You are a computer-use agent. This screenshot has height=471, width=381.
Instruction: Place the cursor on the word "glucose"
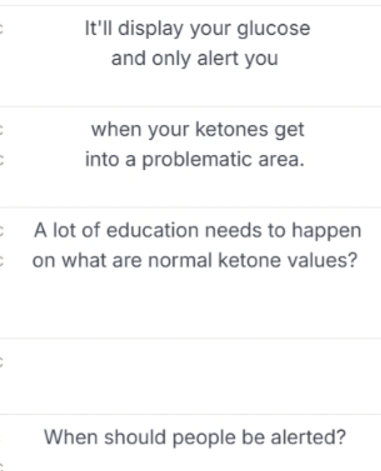pyautogui.click(x=273, y=29)
